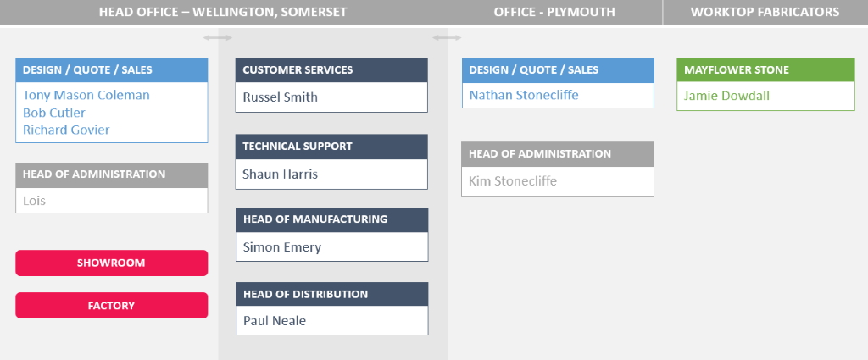Image resolution: width=868 pixels, height=360 pixels.
Task: Select Simon Emery, Head of Manufacturing
Action: (281, 247)
